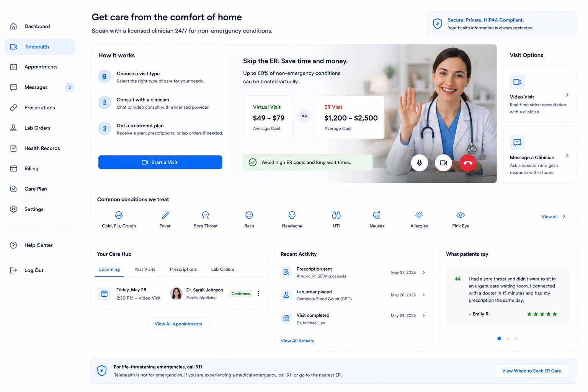Expand the Video Visit option chevron
Viewport: 588px width, 392px height.
coord(567,95)
